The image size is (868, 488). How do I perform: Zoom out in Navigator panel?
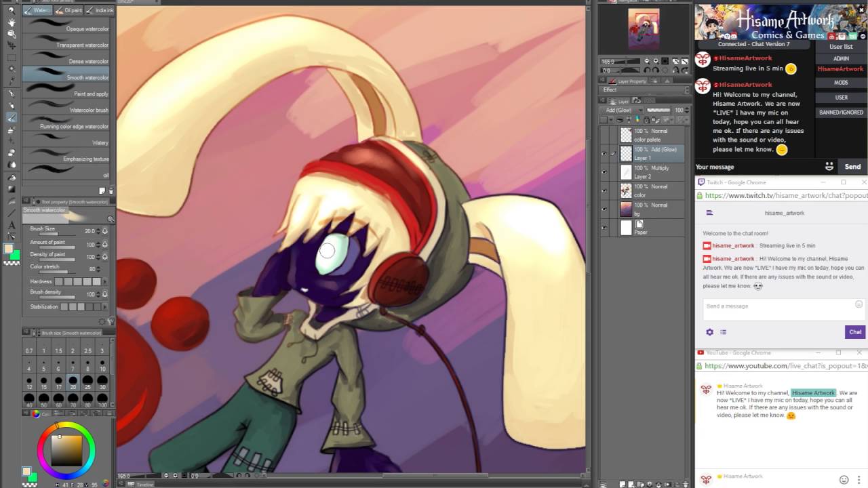coord(647,61)
